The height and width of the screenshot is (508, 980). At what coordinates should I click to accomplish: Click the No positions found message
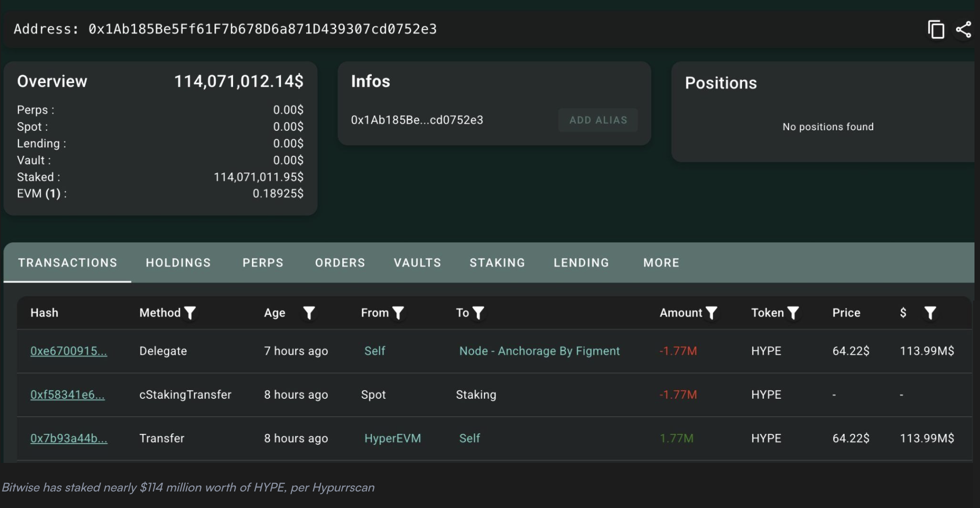828,127
